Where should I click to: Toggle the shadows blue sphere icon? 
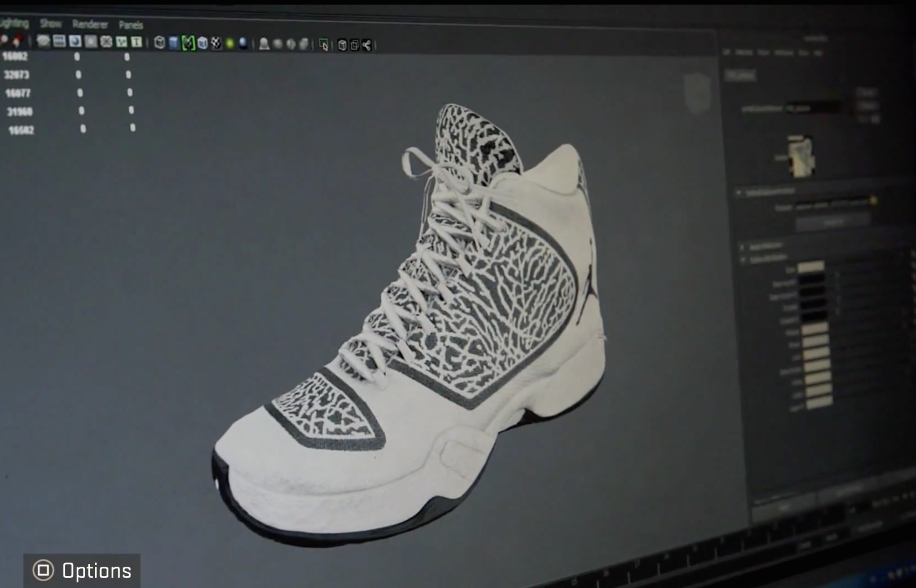pos(243,43)
